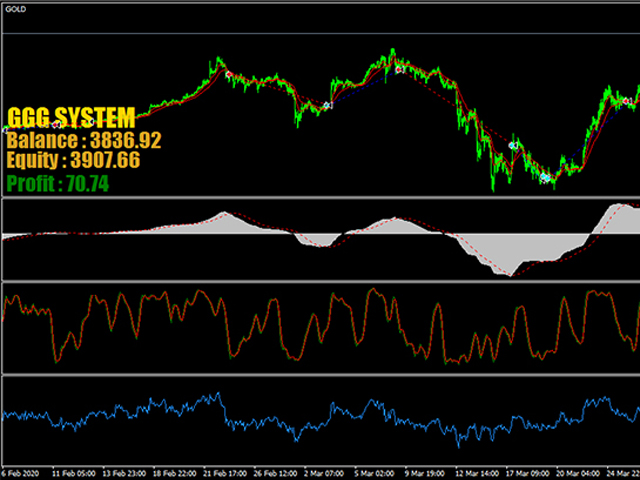Click the 20 Mar 04:00 time label
This screenshot has height=480, width=640.
click(578, 473)
